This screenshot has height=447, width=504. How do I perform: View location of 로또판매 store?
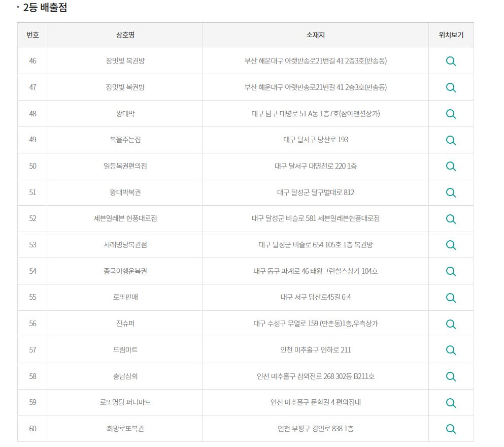coord(451,298)
